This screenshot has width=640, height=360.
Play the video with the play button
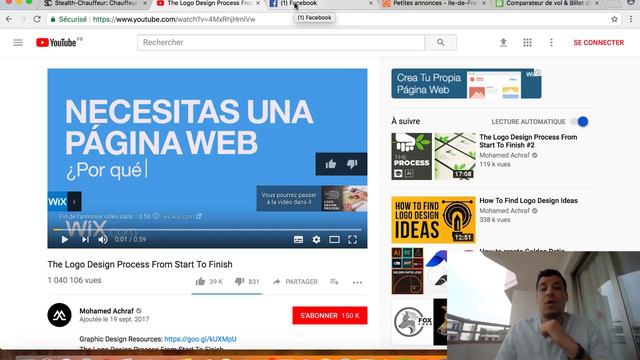pos(64,240)
